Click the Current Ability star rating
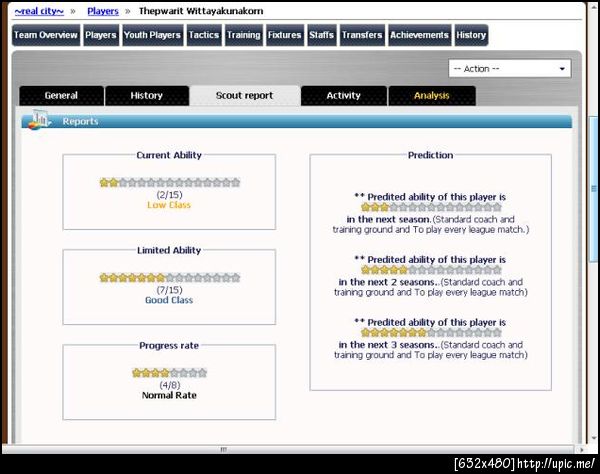600x474 pixels. tap(170, 183)
